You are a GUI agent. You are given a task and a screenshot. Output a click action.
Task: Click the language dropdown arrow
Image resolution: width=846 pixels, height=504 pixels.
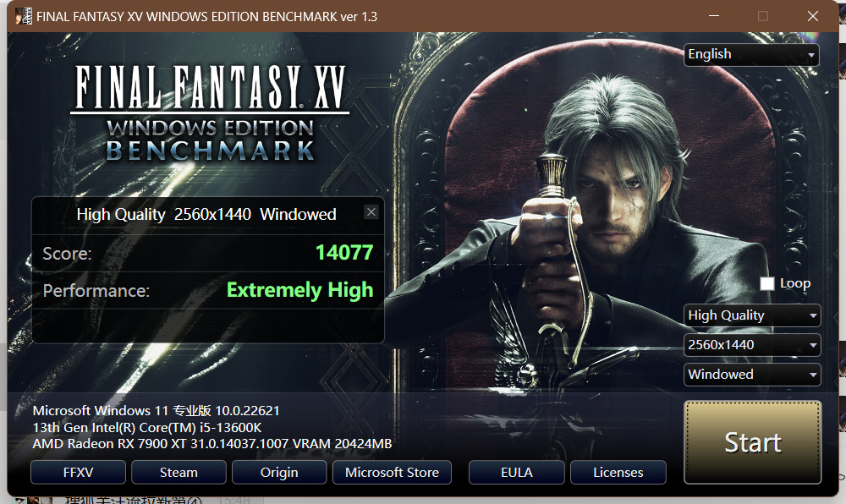tap(811, 55)
